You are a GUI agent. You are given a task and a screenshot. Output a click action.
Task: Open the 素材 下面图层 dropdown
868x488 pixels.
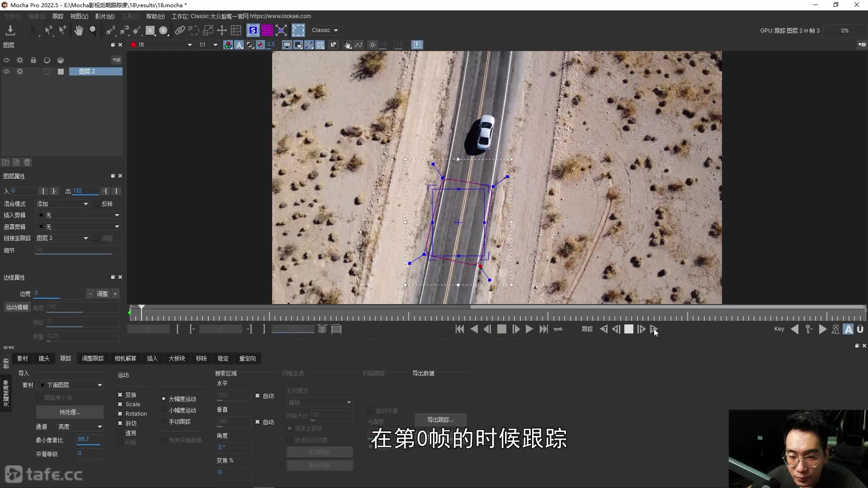[x=71, y=385]
